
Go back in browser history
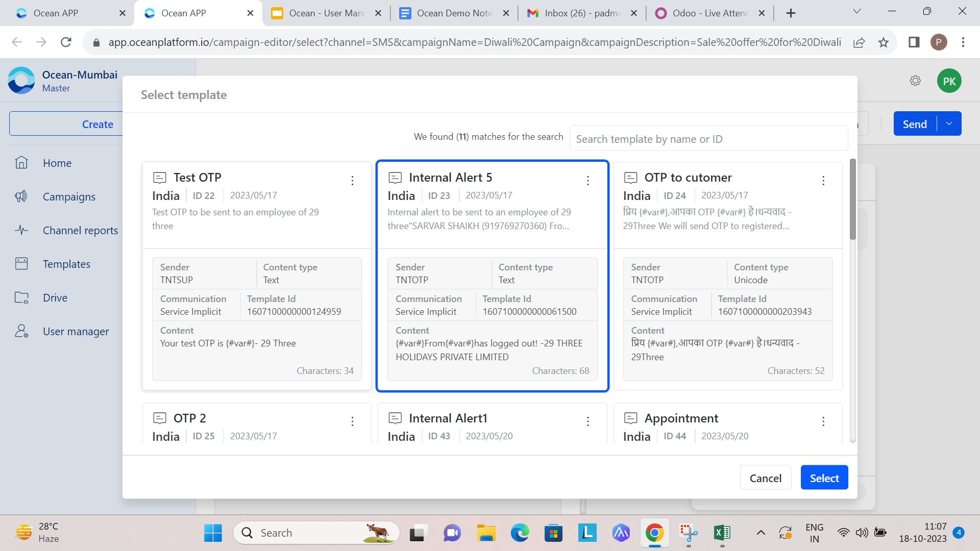point(17,42)
